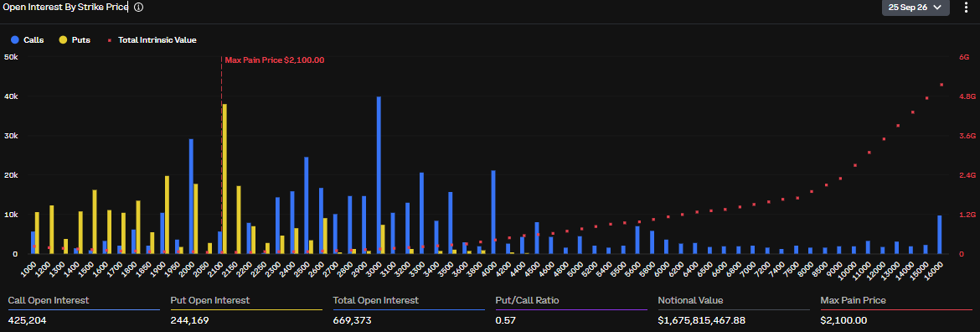Image resolution: width=980 pixels, height=332 pixels.
Task: Select the tallest blue Calls bar at strike 3000
Action: tap(379, 175)
